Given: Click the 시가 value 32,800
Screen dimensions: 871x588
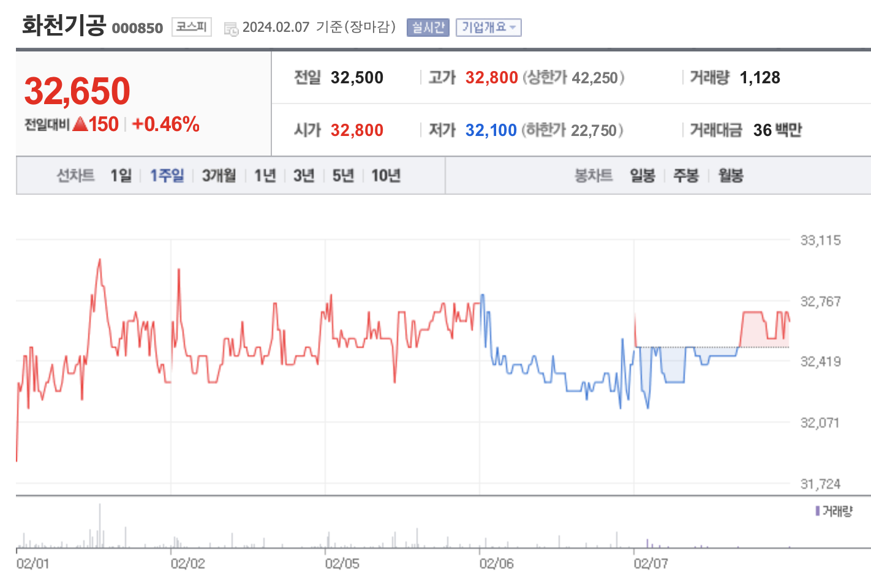Looking at the screenshot, I should tap(356, 130).
